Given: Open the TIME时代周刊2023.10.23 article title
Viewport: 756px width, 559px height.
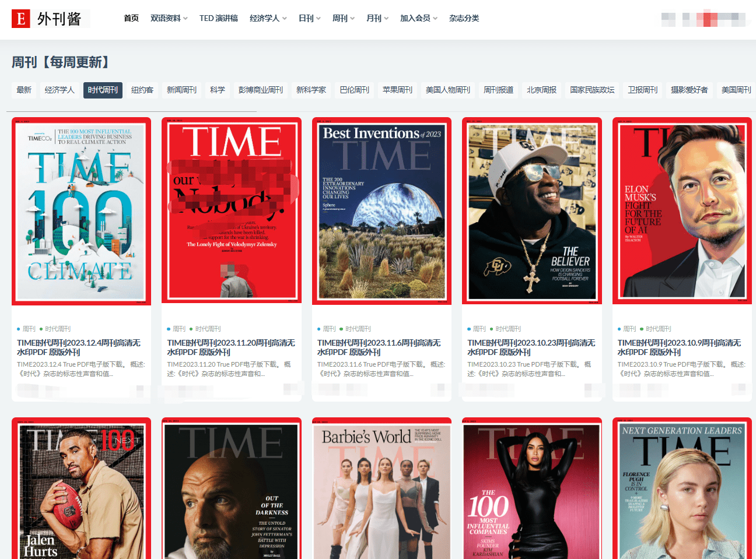Looking at the screenshot, I should pyautogui.click(x=531, y=347).
